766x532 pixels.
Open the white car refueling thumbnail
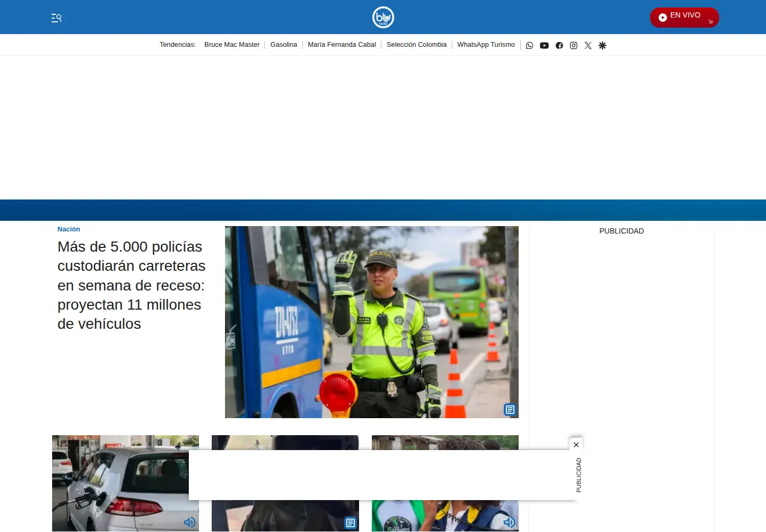tap(126, 483)
